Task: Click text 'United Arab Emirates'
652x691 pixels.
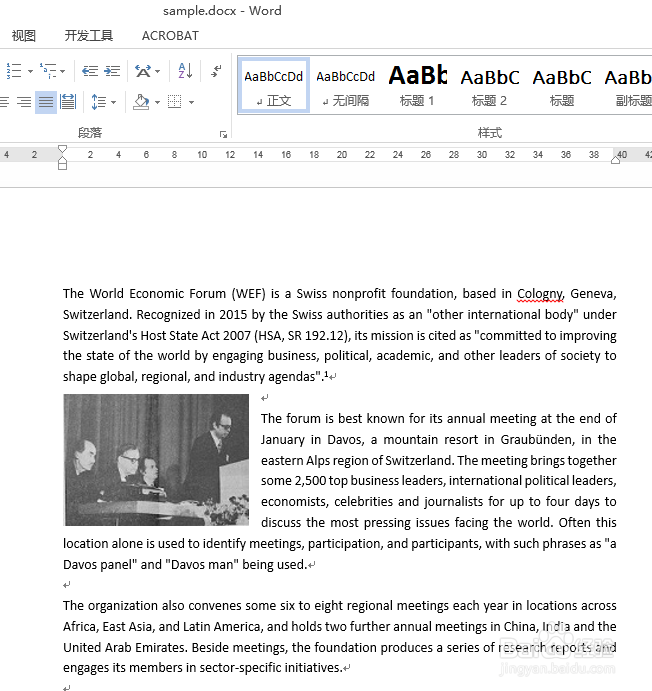Action: 125,647
